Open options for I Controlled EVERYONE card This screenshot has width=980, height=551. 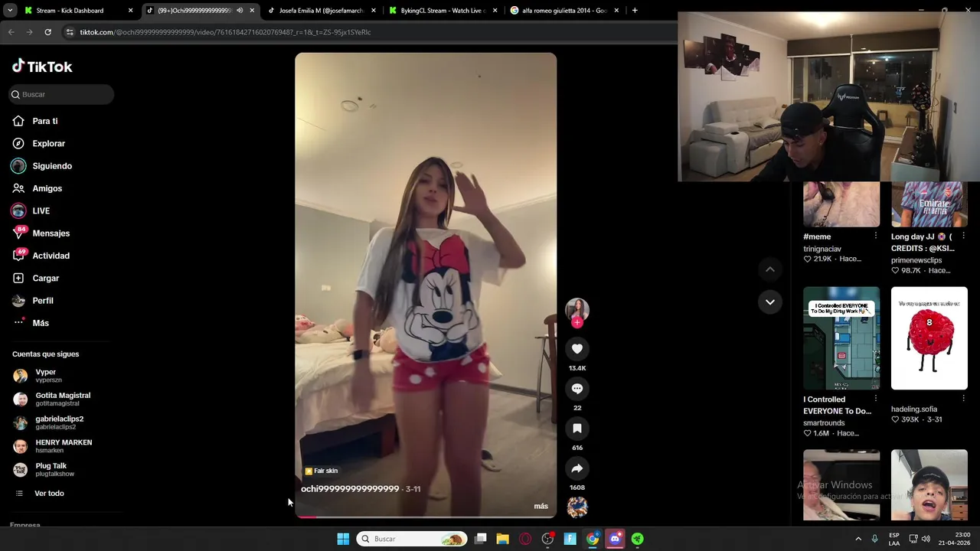[876, 399]
